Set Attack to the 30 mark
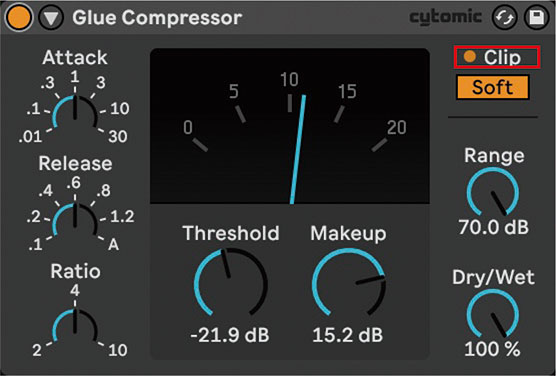 [118, 137]
